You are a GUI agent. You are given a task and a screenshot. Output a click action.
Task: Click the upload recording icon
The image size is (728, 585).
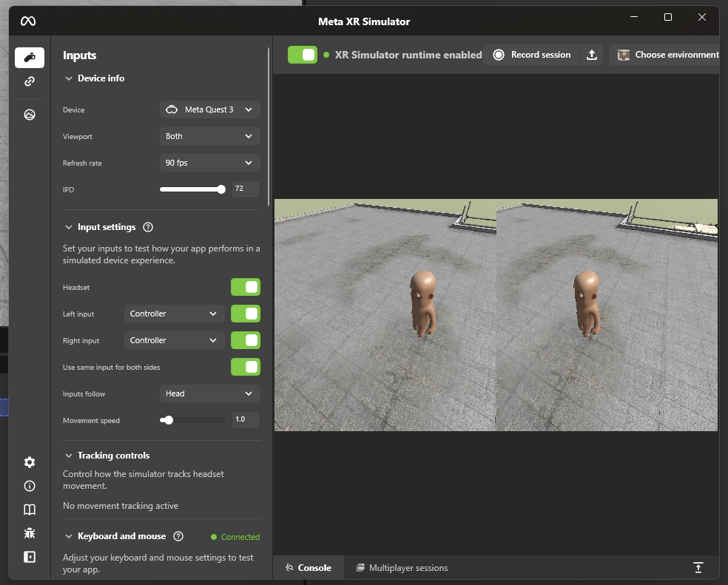coord(592,55)
